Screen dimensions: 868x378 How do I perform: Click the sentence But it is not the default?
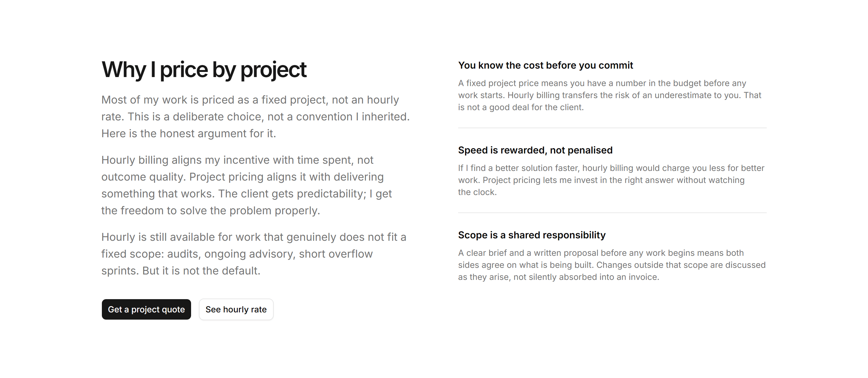coord(201,271)
